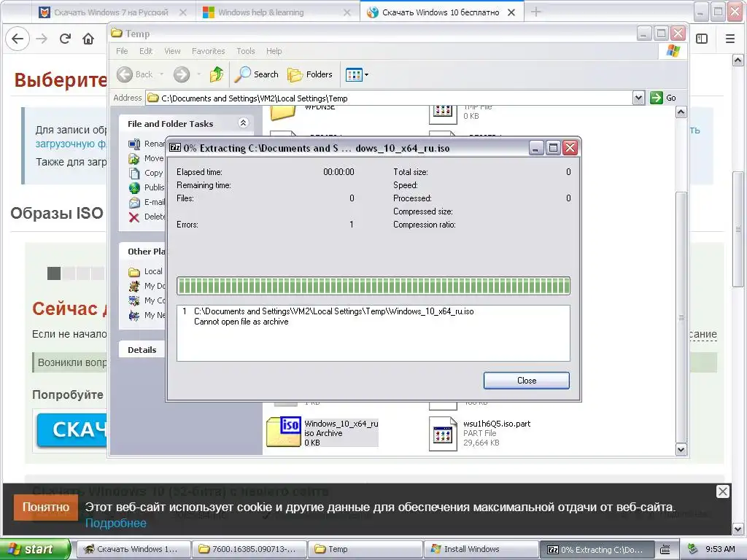The image size is (747, 560).
Task: Open the Подробнее cookie link
Action: tap(116, 523)
